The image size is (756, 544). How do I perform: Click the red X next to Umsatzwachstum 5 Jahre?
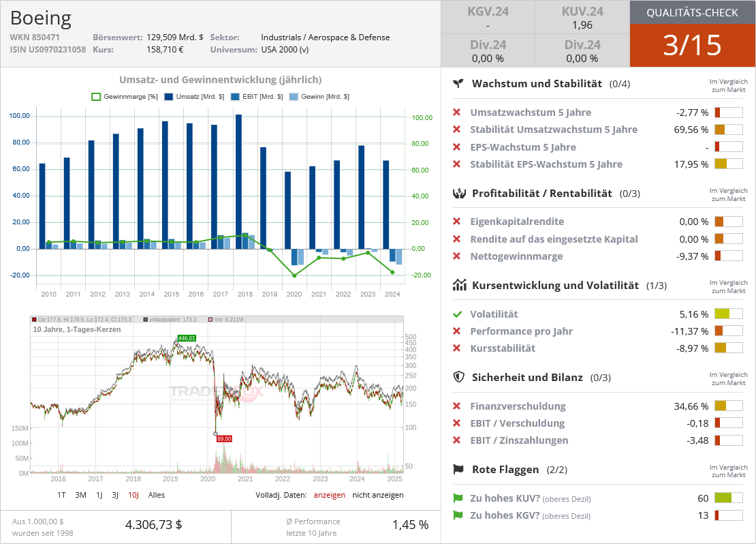pyautogui.click(x=456, y=112)
